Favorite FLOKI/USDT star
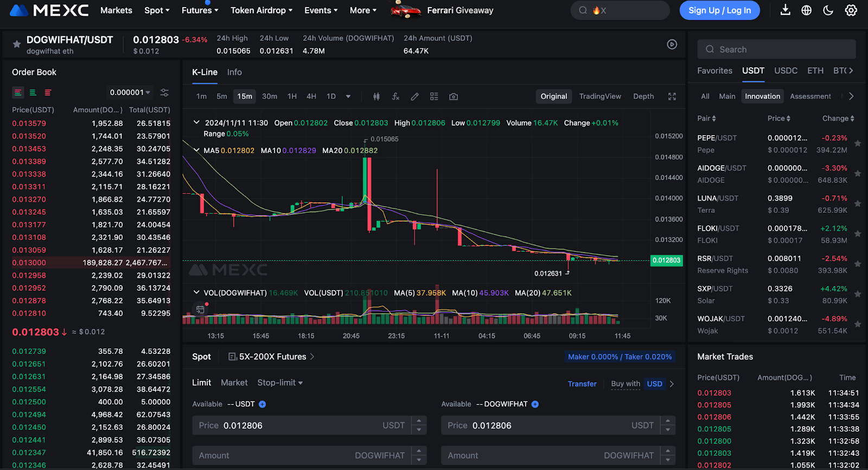 (x=858, y=234)
